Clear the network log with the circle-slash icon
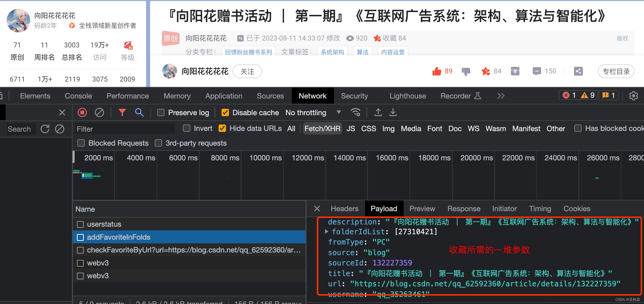Image resolution: width=644 pixels, height=304 pixels. [x=99, y=112]
